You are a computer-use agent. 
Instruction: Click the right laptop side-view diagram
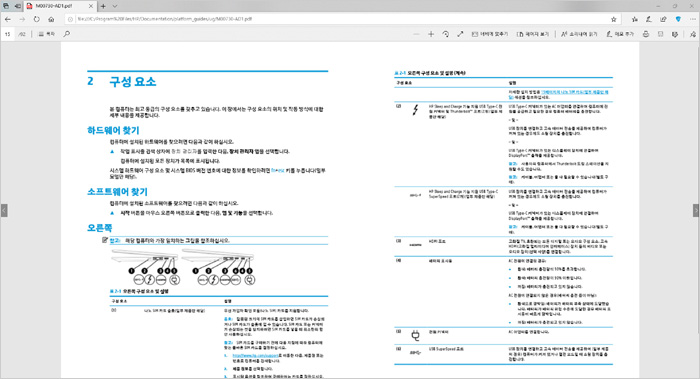pos(218,267)
